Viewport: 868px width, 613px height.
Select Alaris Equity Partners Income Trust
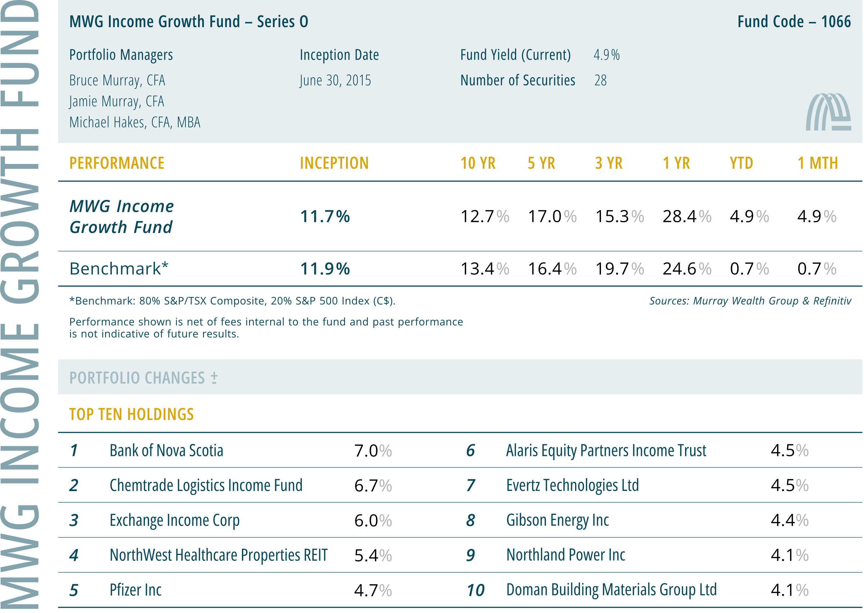606,450
